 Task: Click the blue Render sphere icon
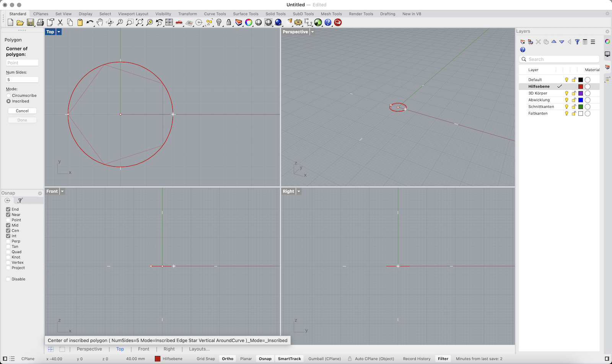[x=278, y=23]
